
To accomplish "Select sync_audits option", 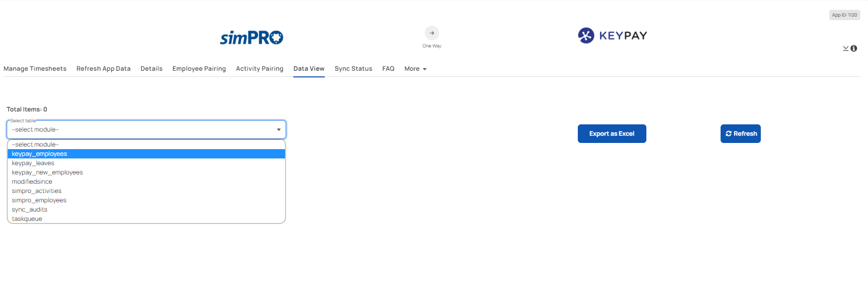I will [x=146, y=210].
